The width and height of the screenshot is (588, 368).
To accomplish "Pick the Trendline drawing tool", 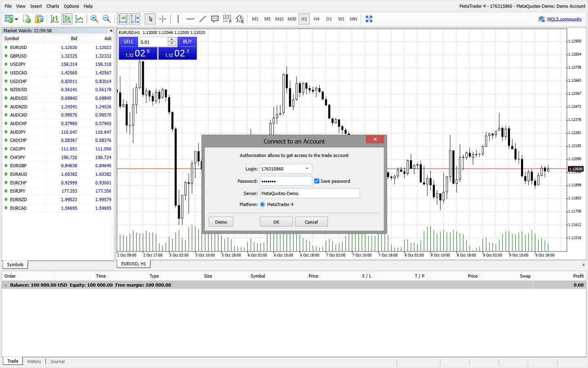I will click(x=203, y=19).
